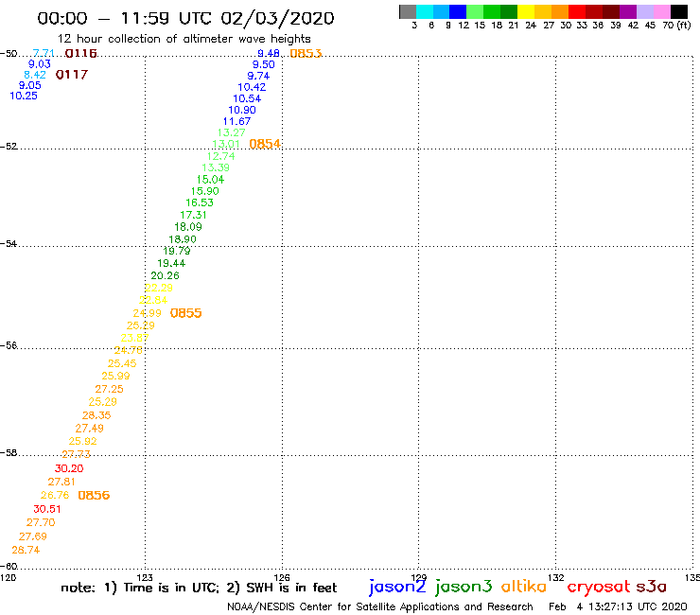
Task: Click the 0854 time marker
Action: 265,144
